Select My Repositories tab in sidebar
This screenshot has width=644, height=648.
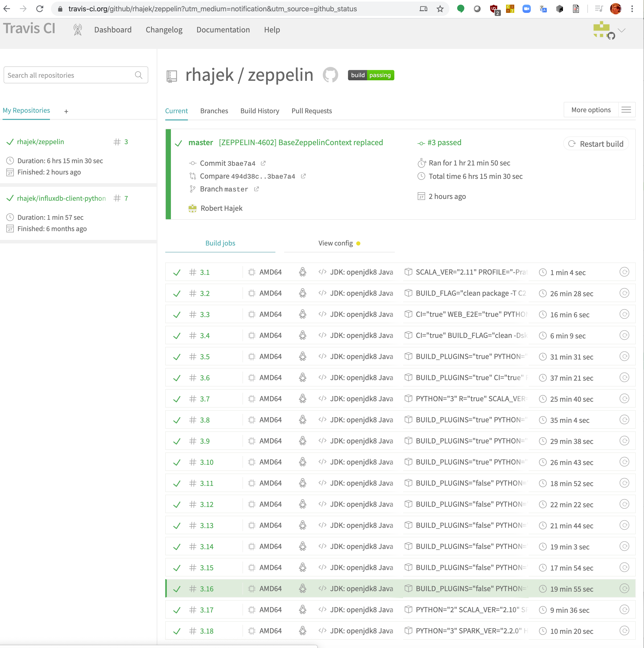pos(26,110)
